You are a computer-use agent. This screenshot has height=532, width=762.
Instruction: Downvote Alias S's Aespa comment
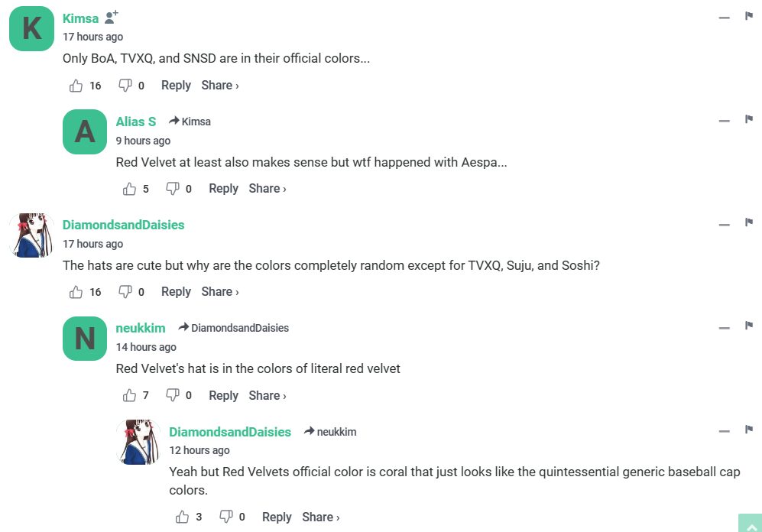173,189
